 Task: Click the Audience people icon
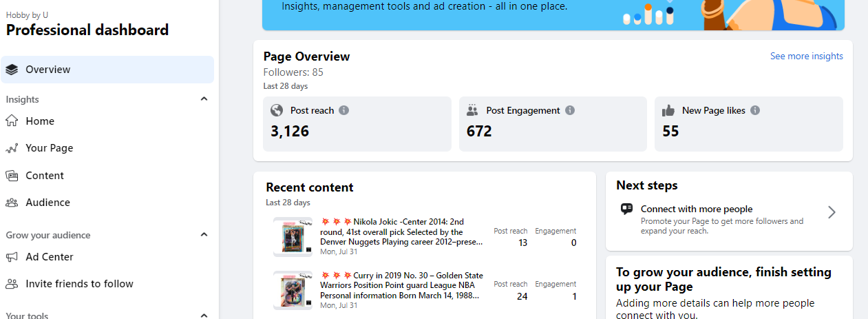pos(11,203)
